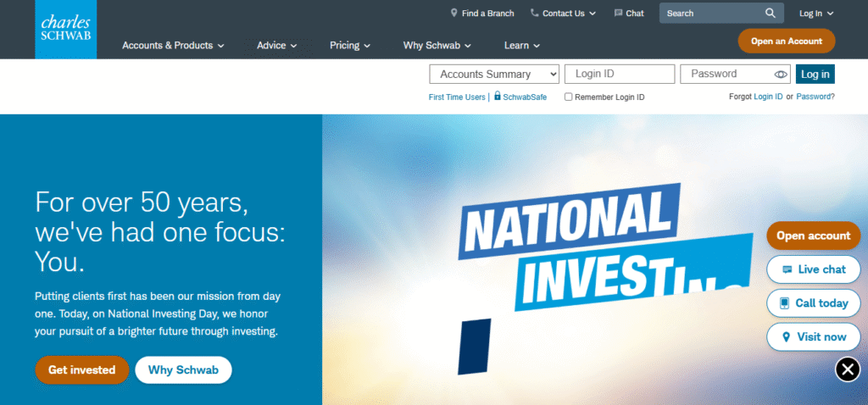Click the Contact Us phone icon
The height and width of the screenshot is (405, 868).
534,13
